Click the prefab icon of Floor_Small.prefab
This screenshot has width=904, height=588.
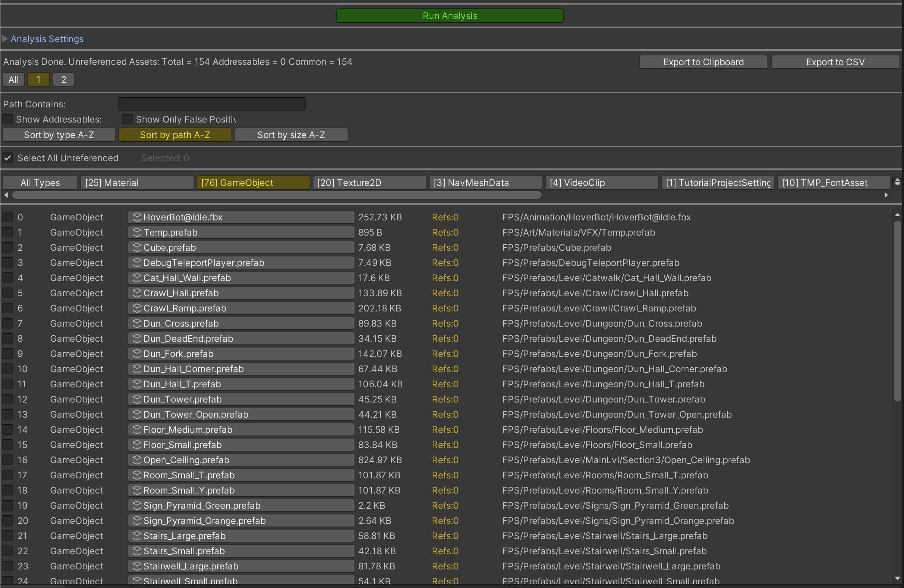(137, 445)
